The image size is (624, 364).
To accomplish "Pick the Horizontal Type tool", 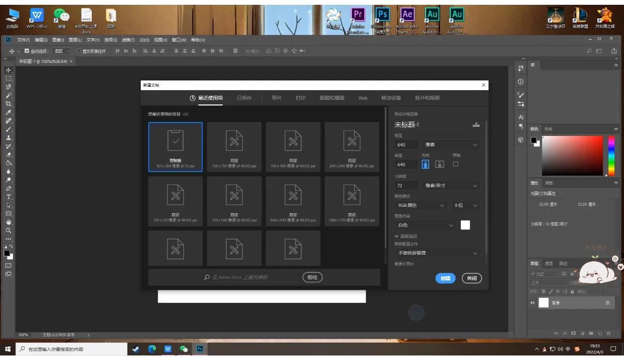I will 9,197.
